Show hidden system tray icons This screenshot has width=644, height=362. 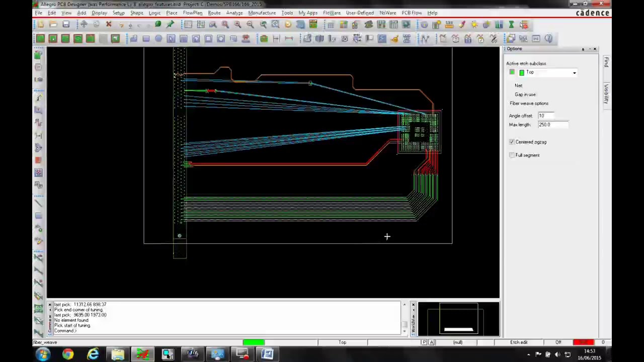[528, 355]
